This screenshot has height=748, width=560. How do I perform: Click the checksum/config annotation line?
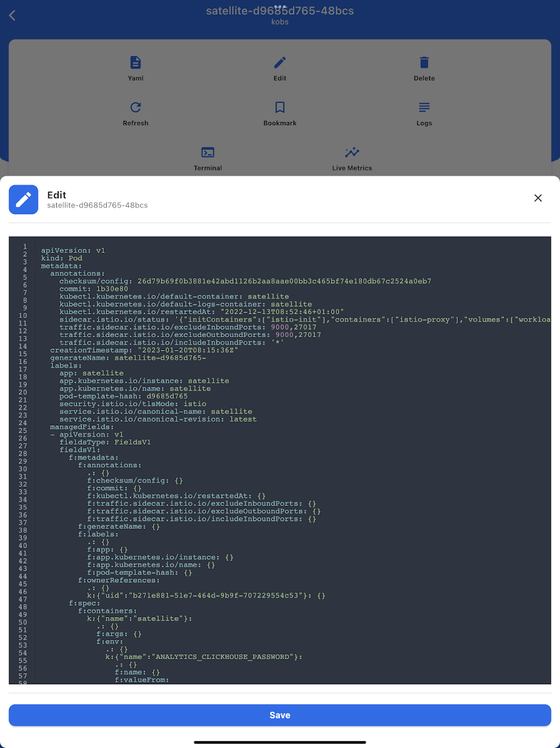[245, 281]
